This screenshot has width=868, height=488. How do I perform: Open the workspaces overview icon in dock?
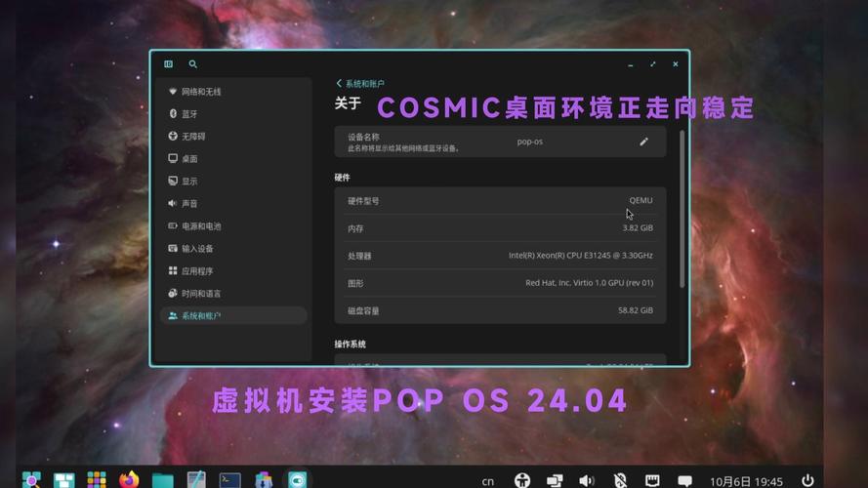pyautogui.click(x=63, y=479)
